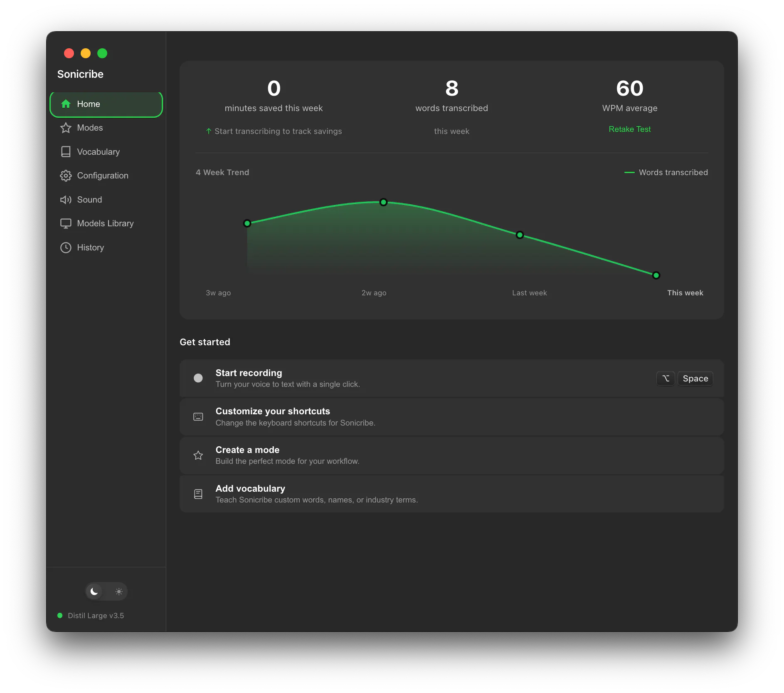Screen dimensions: 784x693
Task: Click the This week data point on chart
Action: pos(656,275)
